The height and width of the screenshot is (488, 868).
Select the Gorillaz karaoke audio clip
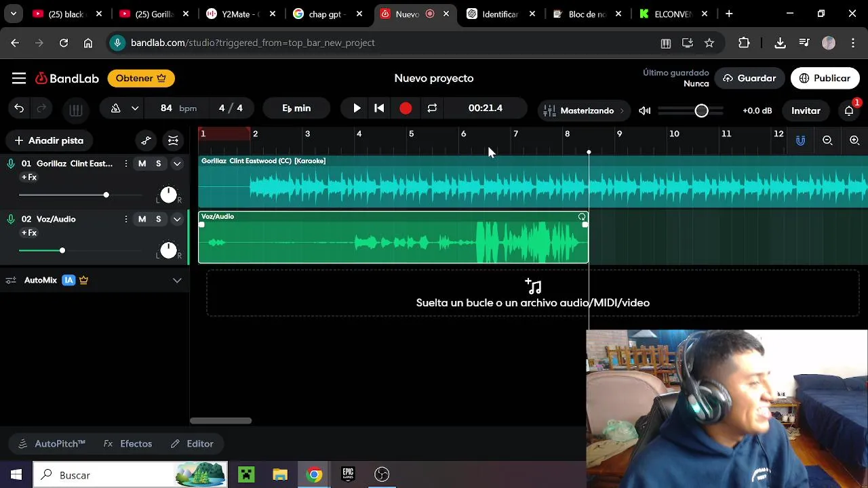[533, 182]
